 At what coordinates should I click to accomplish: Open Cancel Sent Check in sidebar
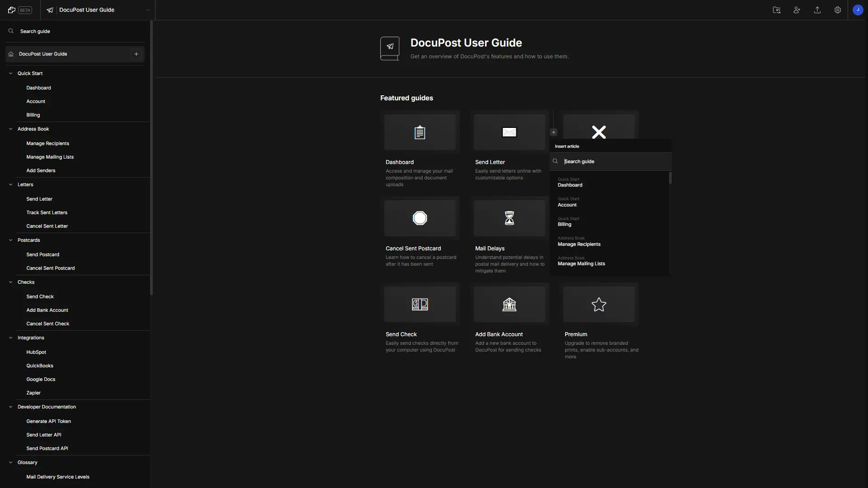pyautogui.click(x=47, y=324)
